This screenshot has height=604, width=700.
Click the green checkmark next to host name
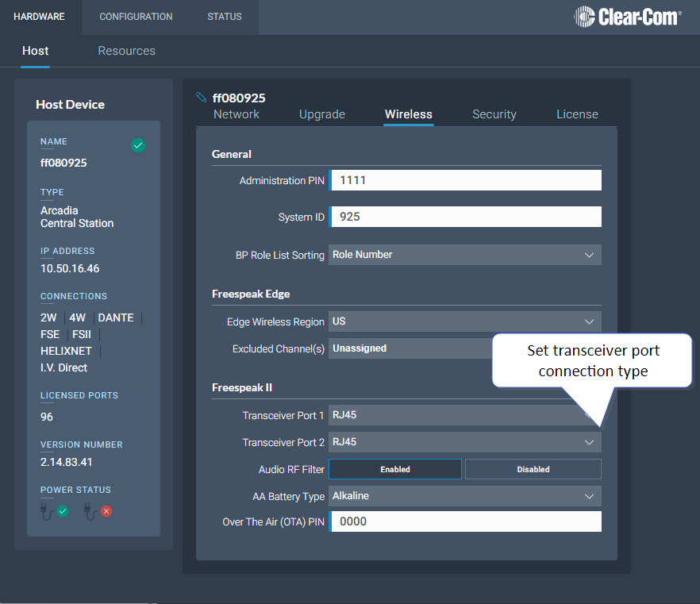138,145
